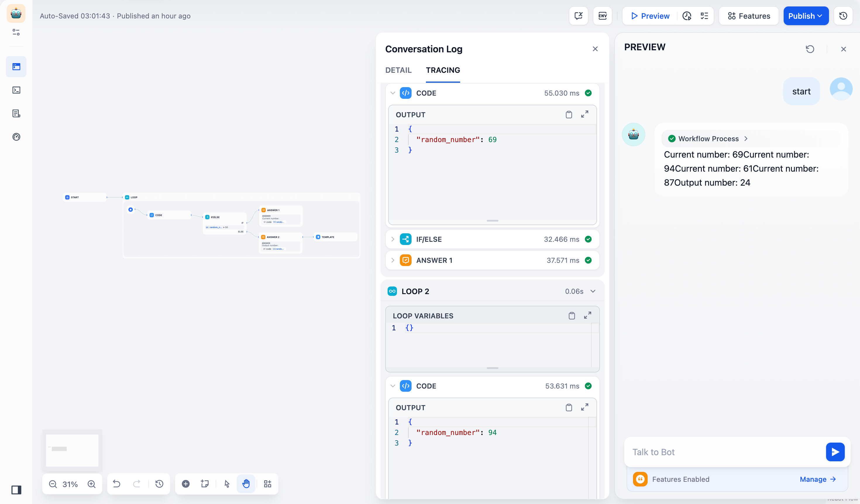The height and width of the screenshot is (504, 860).
Task: Click the organize nodes grid icon
Action: pyautogui.click(x=268, y=484)
